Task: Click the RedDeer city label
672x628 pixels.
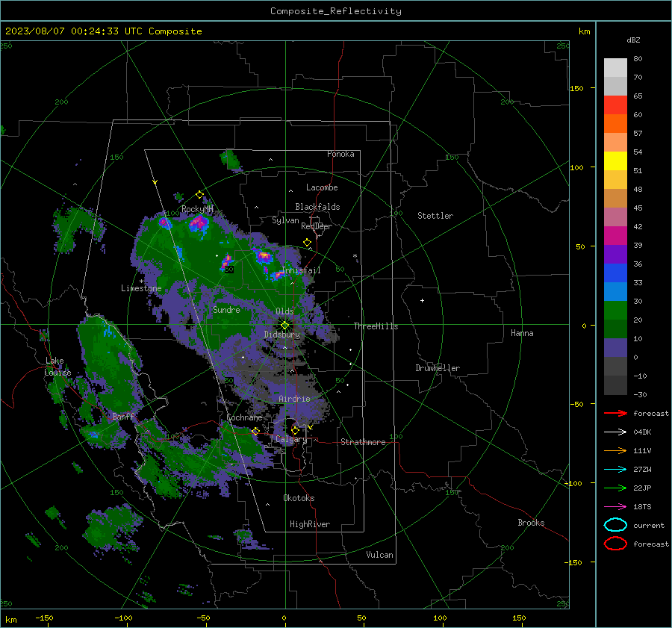Action: 317,226
